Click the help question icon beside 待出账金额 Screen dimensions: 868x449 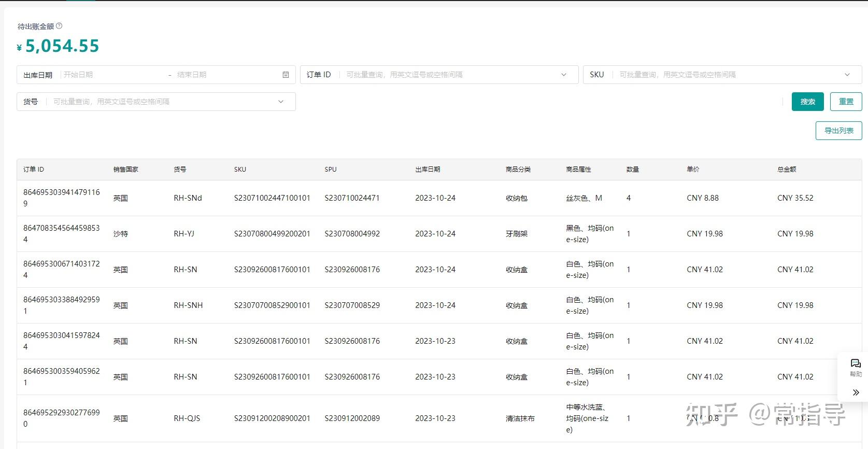click(59, 26)
